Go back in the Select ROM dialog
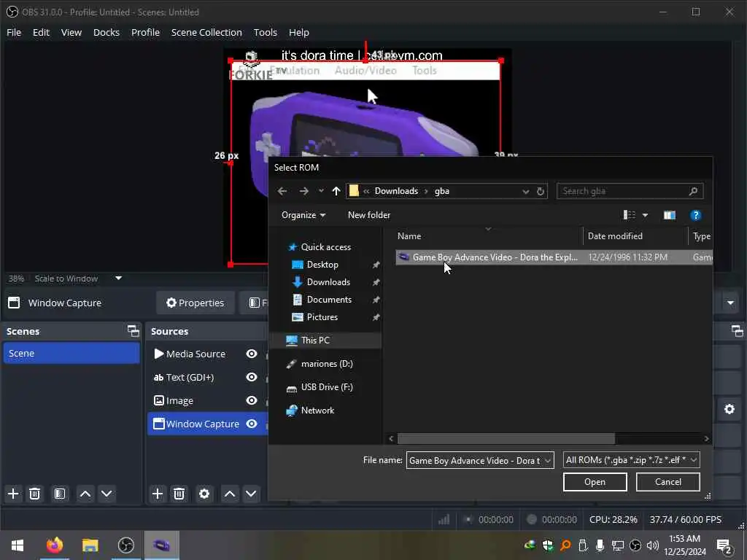 [x=282, y=191]
